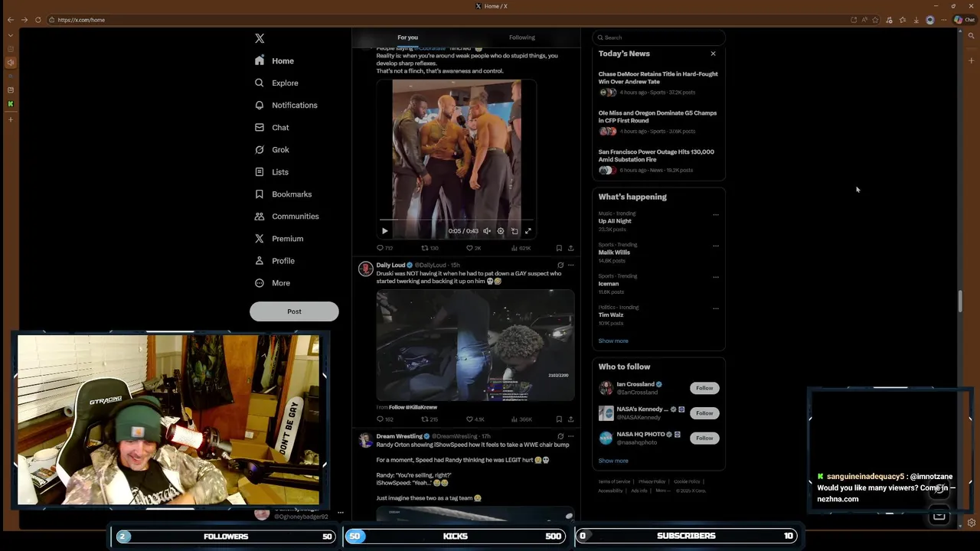Open options for Up All Night trend
The image size is (980, 551).
pyautogui.click(x=716, y=214)
